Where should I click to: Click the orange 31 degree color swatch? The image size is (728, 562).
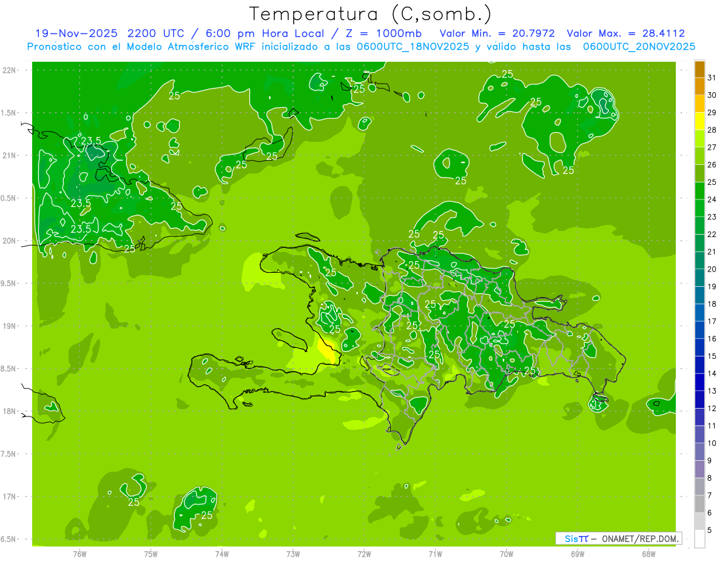[699, 69]
